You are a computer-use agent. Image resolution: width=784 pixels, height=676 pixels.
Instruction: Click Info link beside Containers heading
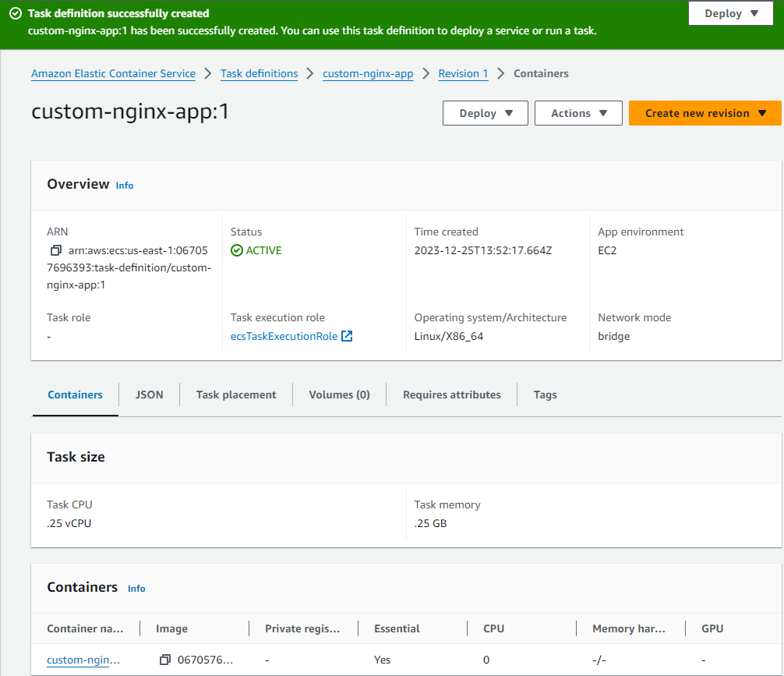tap(136, 589)
